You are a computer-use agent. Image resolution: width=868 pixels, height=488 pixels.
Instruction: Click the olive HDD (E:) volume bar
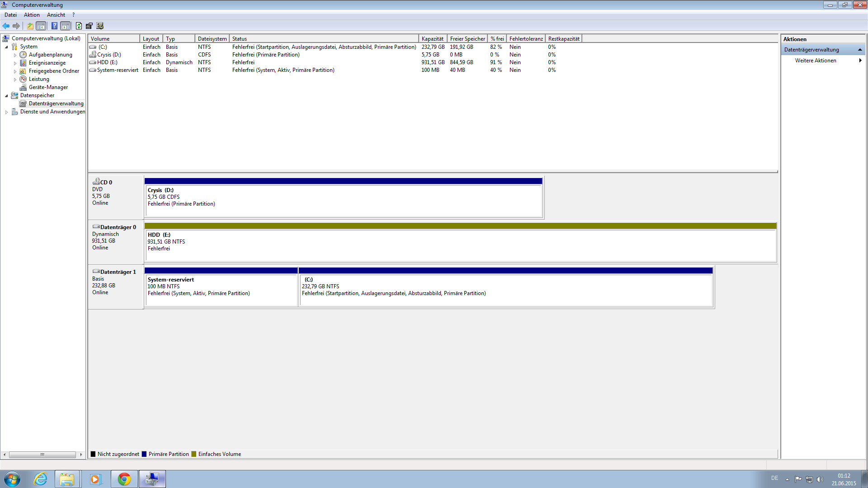[460, 225]
